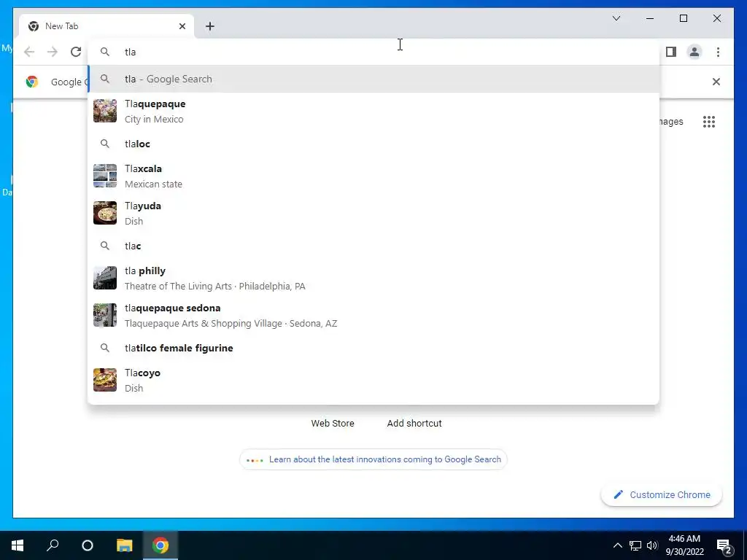The width and height of the screenshot is (747, 560).
Task: Click Add shortcut
Action: [x=414, y=424]
